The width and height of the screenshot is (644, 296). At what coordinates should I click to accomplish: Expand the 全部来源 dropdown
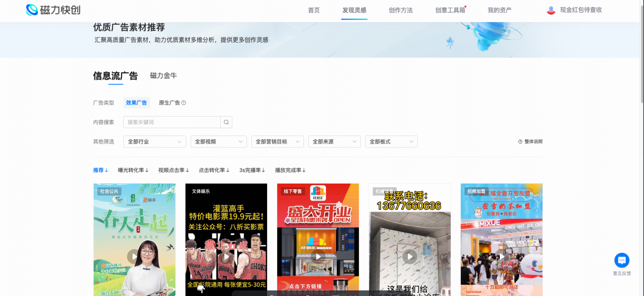coord(334,141)
